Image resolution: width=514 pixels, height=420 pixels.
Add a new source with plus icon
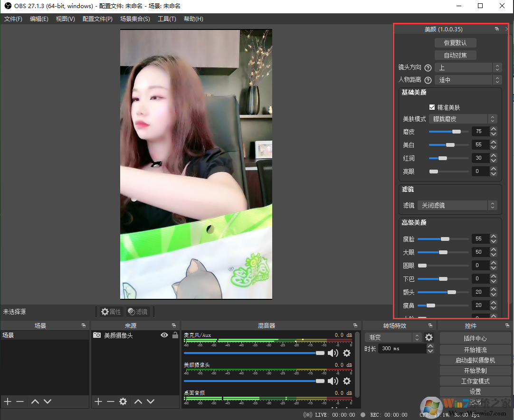98,401
